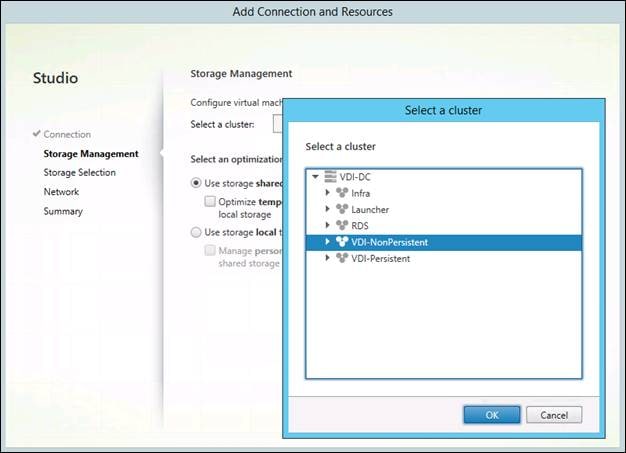Click the Infra cluster icon
This screenshot has height=453, width=626.
342,193
